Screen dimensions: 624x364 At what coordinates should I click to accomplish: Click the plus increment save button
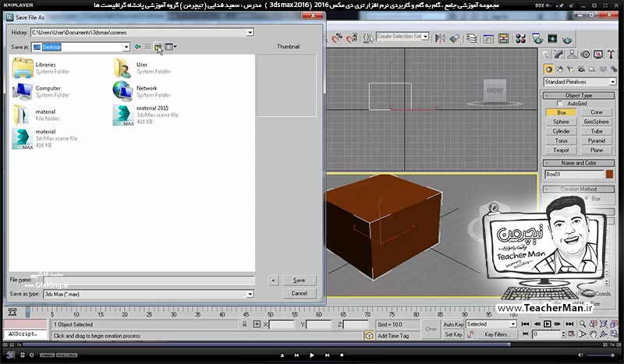[273, 281]
